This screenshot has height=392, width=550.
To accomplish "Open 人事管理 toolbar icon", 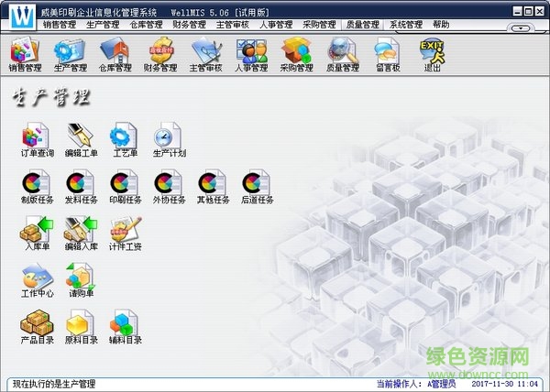I will [251, 54].
